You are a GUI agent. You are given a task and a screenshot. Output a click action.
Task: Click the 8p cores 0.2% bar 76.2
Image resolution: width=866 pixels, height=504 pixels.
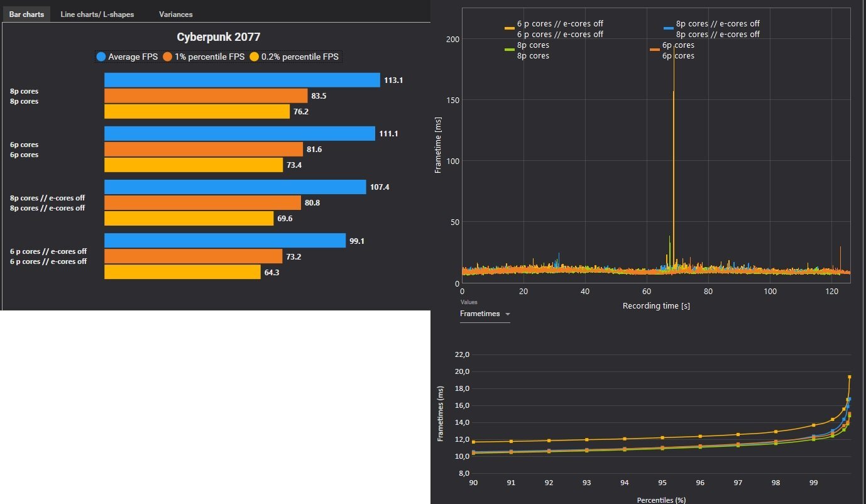click(197, 111)
